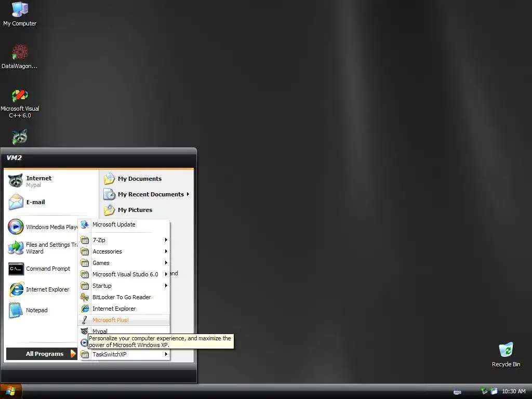Open the My Documents folder
This screenshot has width=532, height=399.
click(147, 179)
